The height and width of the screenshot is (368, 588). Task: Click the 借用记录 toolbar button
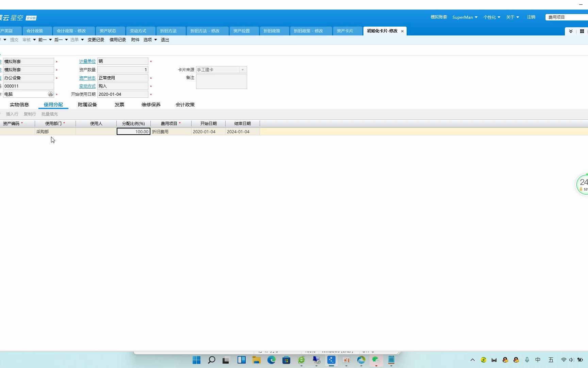point(118,40)
